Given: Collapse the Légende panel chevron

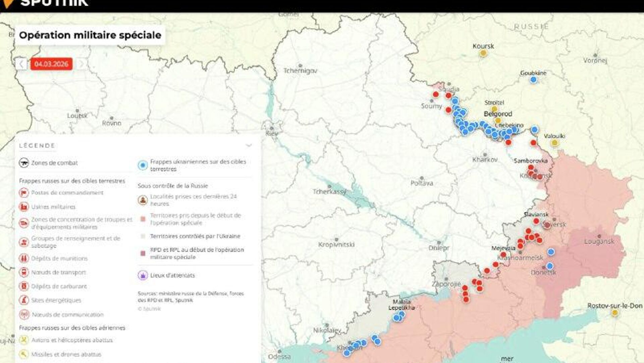Looking at the screenshot, I should 249,145.
